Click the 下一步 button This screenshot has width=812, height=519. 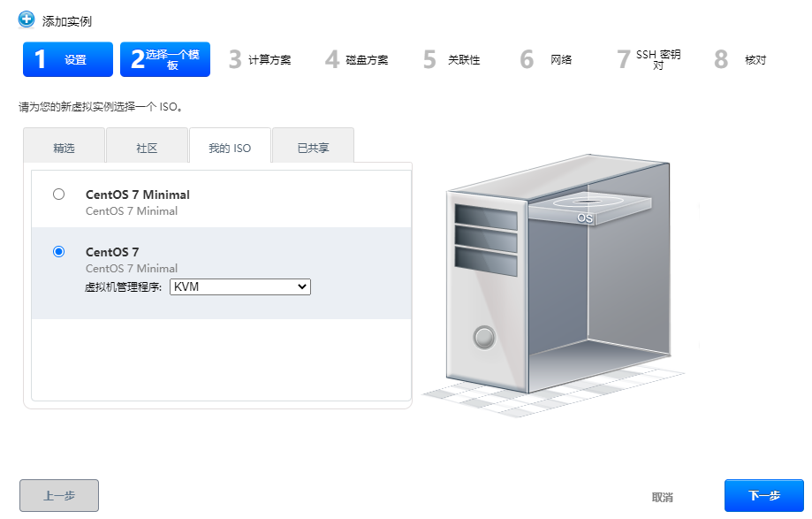(763, 495)
